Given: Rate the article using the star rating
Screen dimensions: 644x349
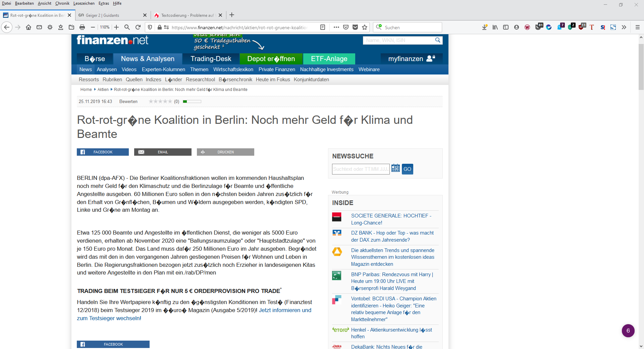Looking at the screenshot, I should 160,101.
